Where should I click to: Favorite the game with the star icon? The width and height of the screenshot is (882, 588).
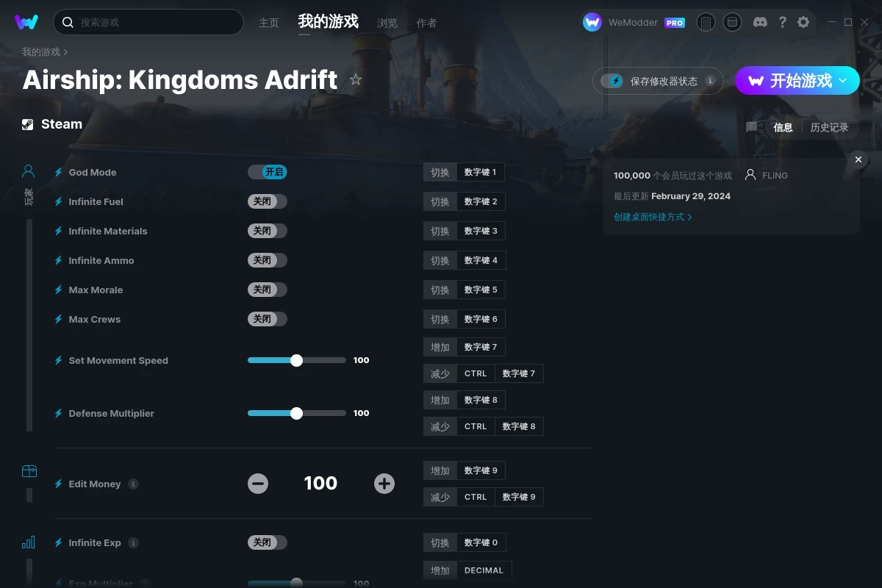coord(356,79)
